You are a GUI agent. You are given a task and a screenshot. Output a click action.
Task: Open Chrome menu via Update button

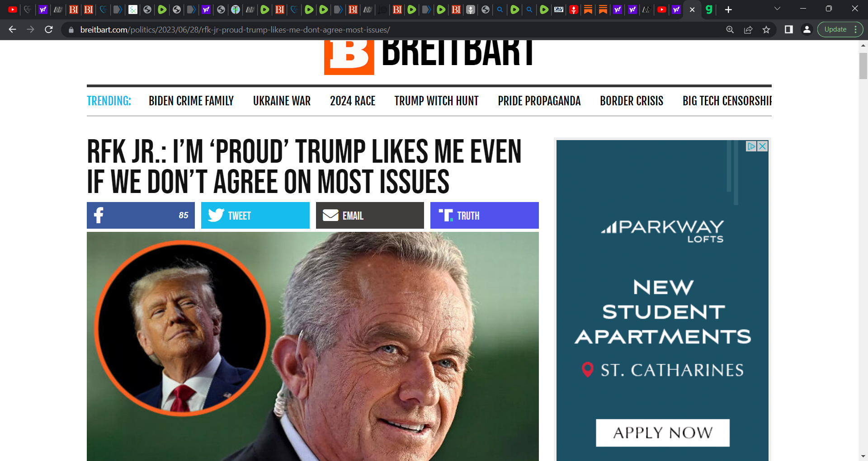coord(840,29)
